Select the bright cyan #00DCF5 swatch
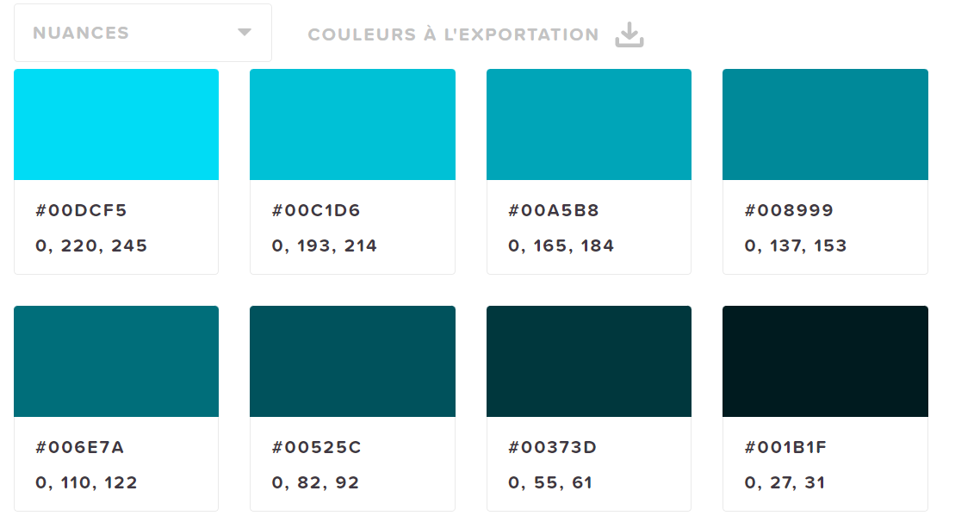980x522 pixels. (116, 124)
